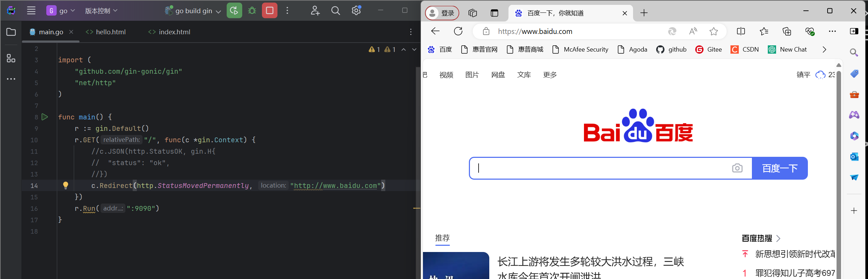Open the Gitee bookmark

click(x=708, y=49)
